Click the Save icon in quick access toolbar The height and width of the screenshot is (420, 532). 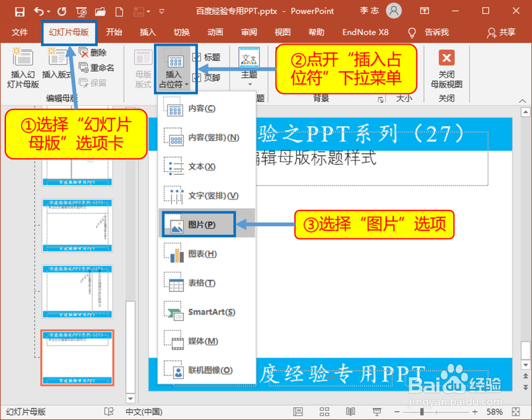click(x=20, y=12)
